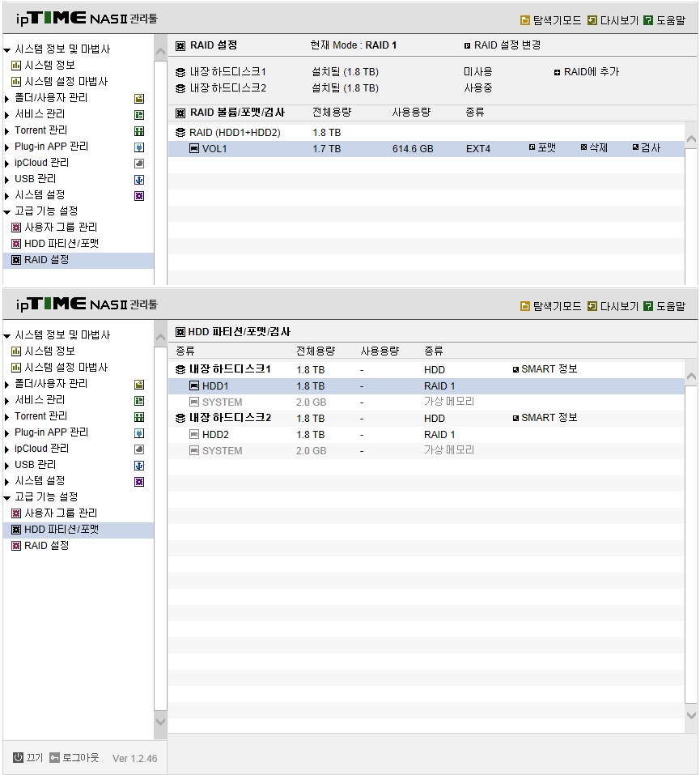The image size is (700, 775).
Task: Click the 서비스 관리 side icon in the HDD 파티션 window
Action: tap(139, 401)
